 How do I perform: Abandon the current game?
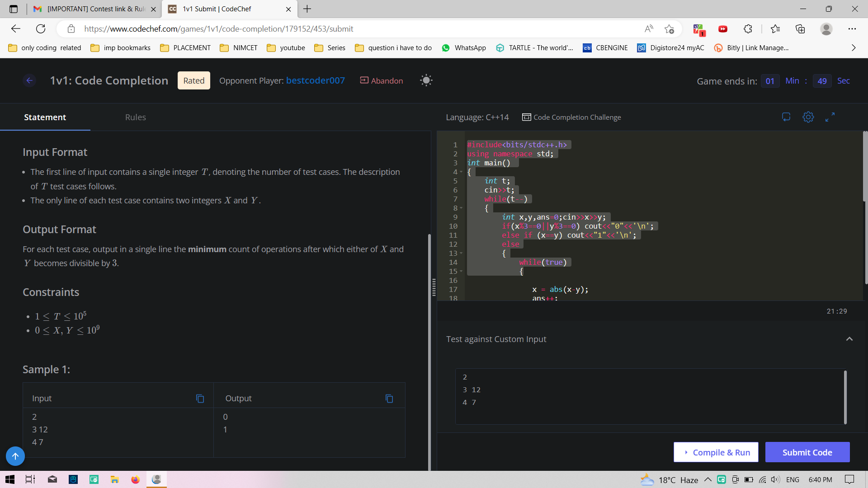point(381,81)
